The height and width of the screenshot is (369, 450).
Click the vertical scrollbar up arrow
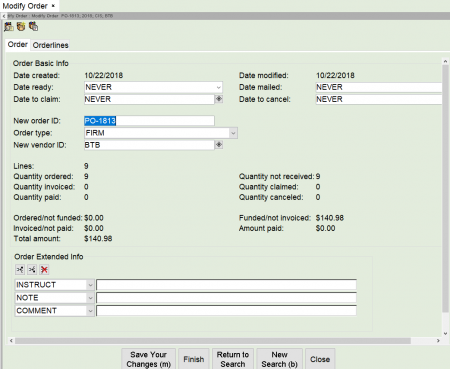tap(445, 61)
